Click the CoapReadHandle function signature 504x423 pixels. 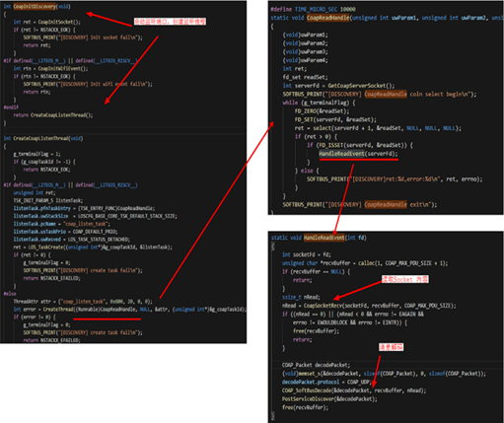pos(387,18)
